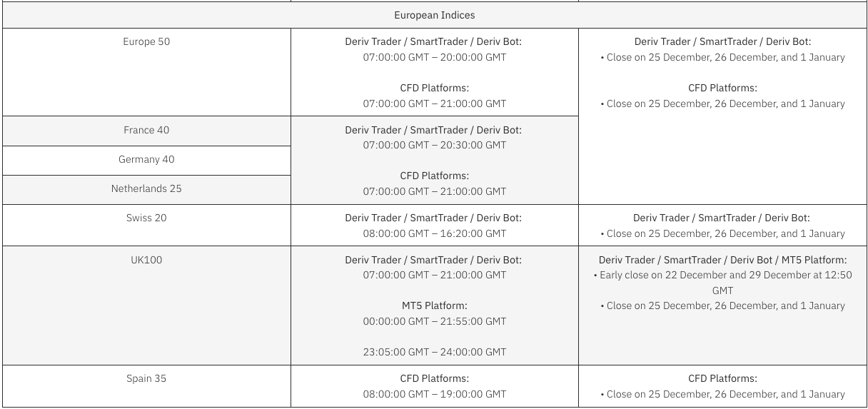Click the 07:00:00 GMT – 20:30:00 GMT hours
The image size is (868, 409).
[434, 145]
